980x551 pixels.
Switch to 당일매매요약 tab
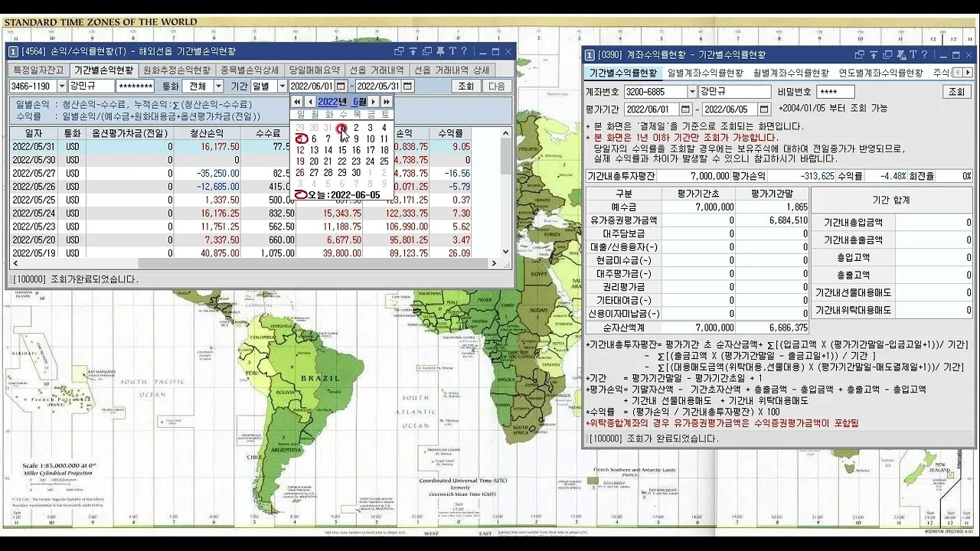click(316, 70)
